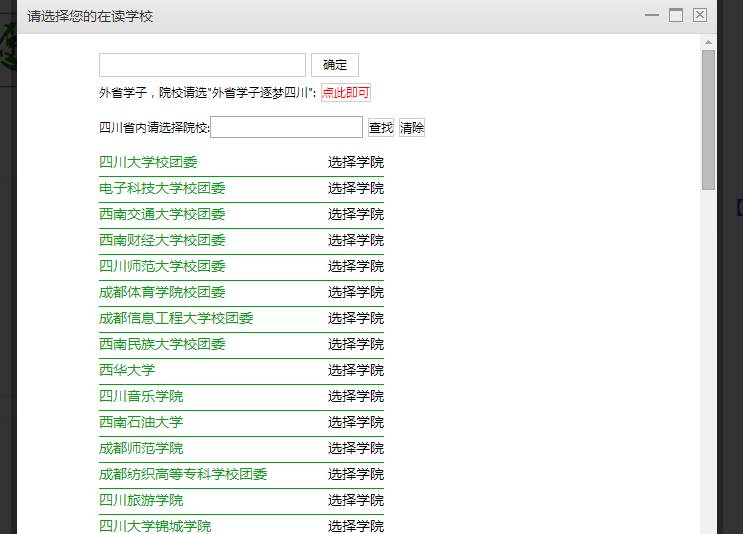Image resolution: width=743 pixels, height=534 pixels.
Task: Focus the 四川省内 school search field
Action: point(287,127)
